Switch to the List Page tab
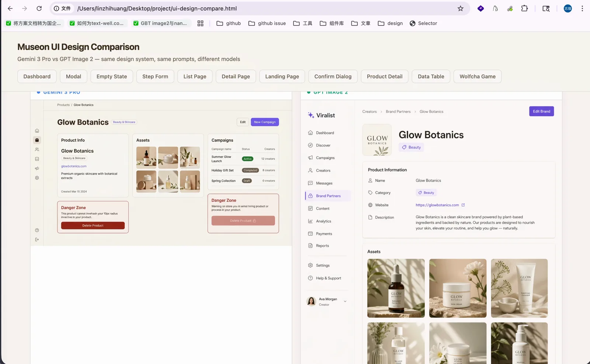 click(195, 77)
